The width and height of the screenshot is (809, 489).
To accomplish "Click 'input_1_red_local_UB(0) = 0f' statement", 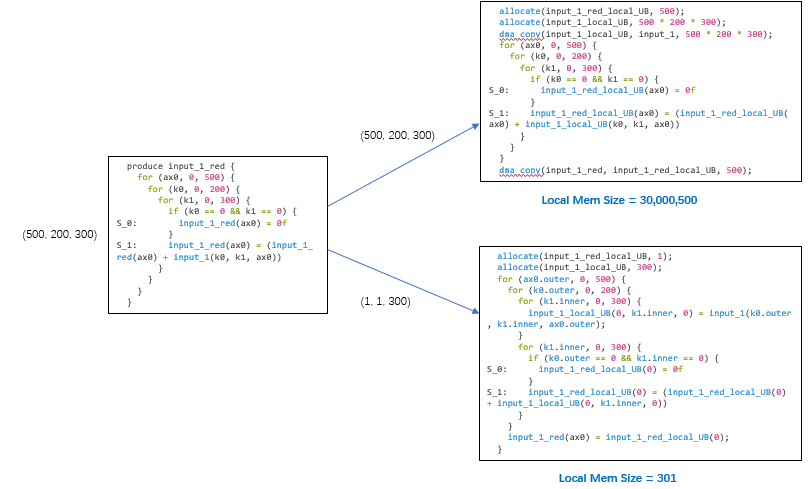I will (611, 369).
